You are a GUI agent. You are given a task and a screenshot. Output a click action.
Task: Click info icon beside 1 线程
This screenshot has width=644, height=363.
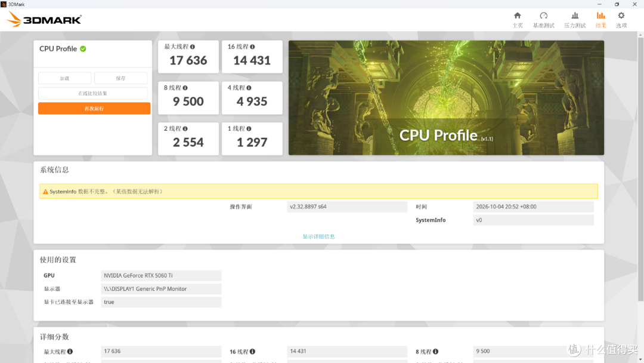tap(249, 129)
